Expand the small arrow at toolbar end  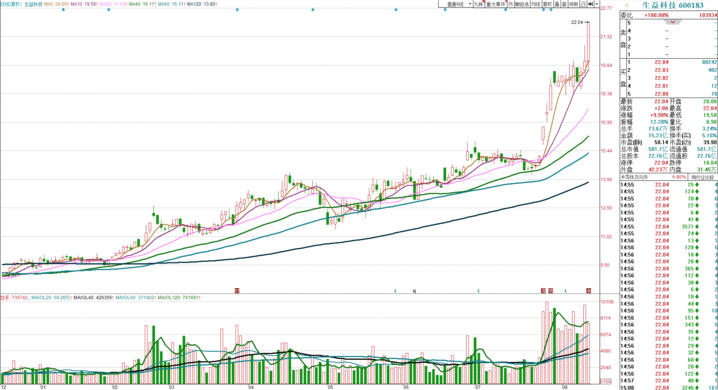click(x=597, y=4)
